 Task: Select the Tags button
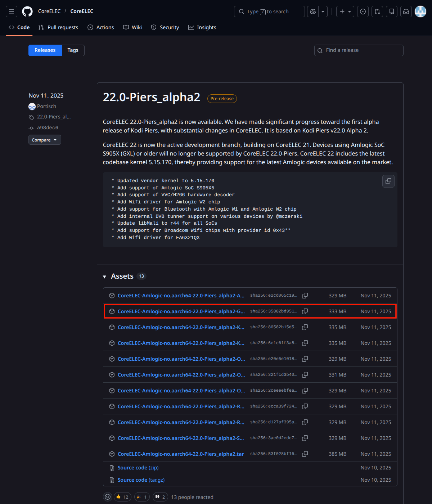73,50
